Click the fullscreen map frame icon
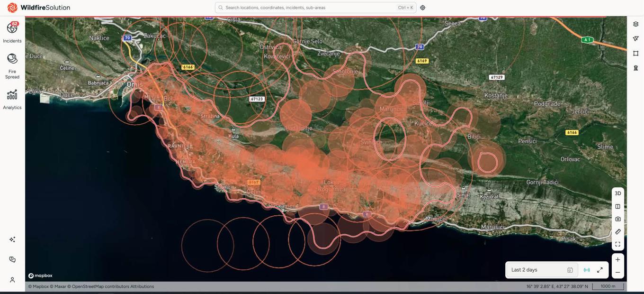This screenshot has height=294, width=644. click(618, 244)
